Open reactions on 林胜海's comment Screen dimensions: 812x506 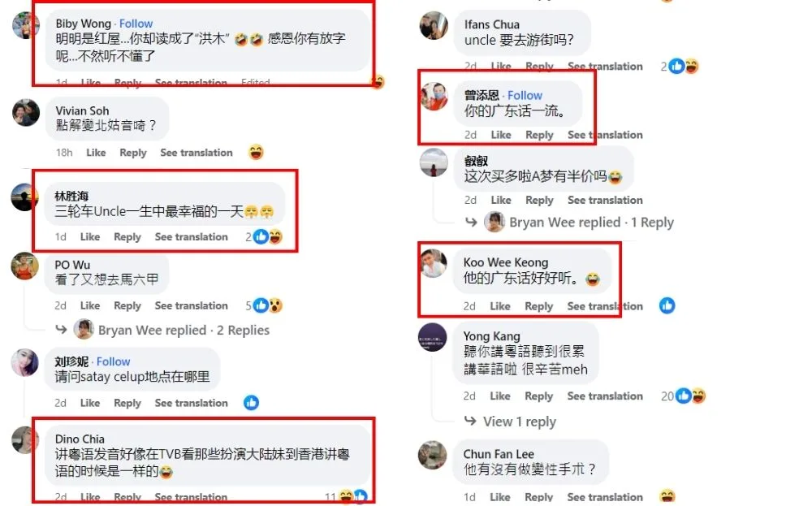[x=264, y=236]
